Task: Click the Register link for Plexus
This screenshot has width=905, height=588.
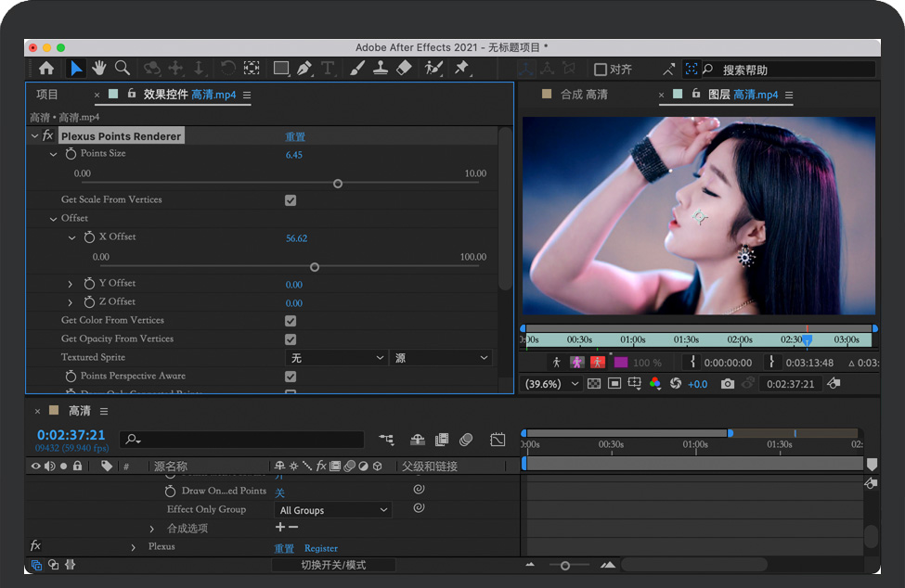Action: [x=321, y=548]
